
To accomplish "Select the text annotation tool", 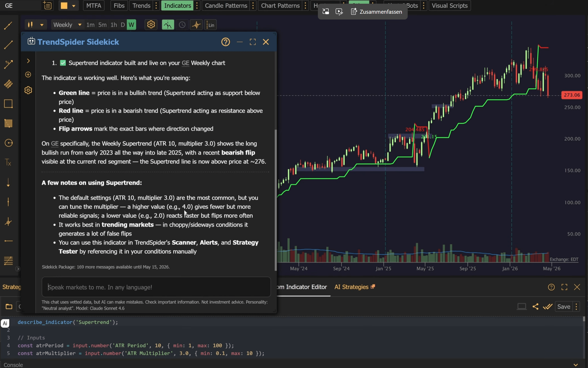I will 8,163.
